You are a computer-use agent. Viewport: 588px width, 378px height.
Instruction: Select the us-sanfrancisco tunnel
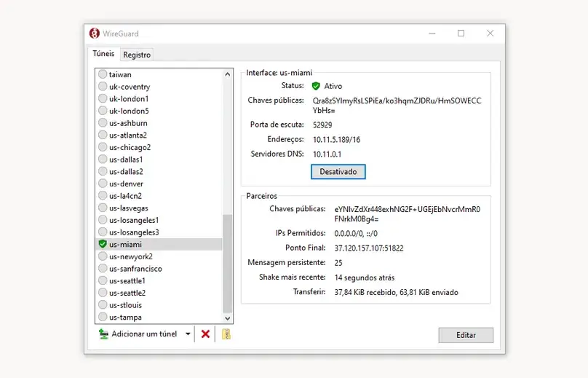point(159,269)
